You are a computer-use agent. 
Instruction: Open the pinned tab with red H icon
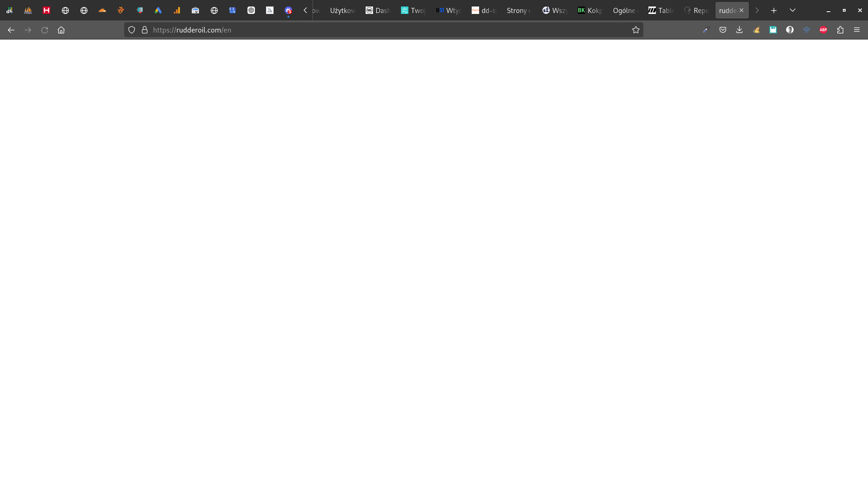point(47,10)
